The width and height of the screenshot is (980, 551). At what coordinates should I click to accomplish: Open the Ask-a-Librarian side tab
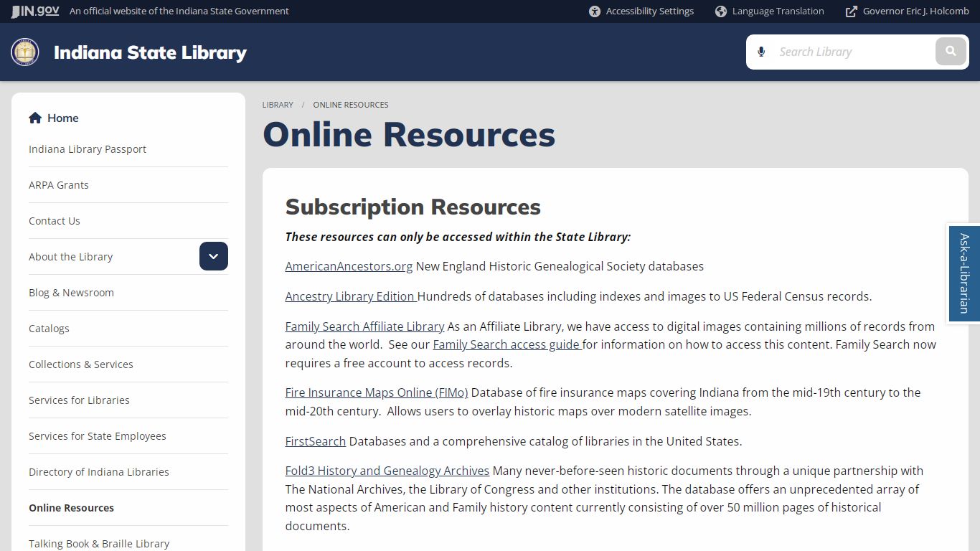click(963, 273)
